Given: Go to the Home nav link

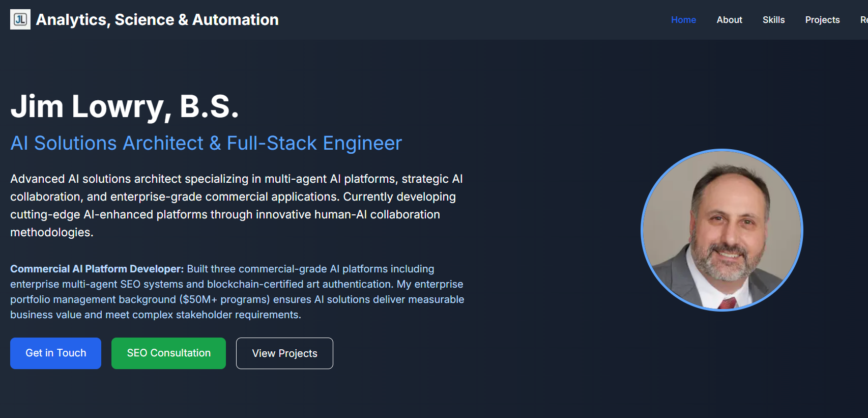Looking at the screenshot, I should [x=683, y=20].
